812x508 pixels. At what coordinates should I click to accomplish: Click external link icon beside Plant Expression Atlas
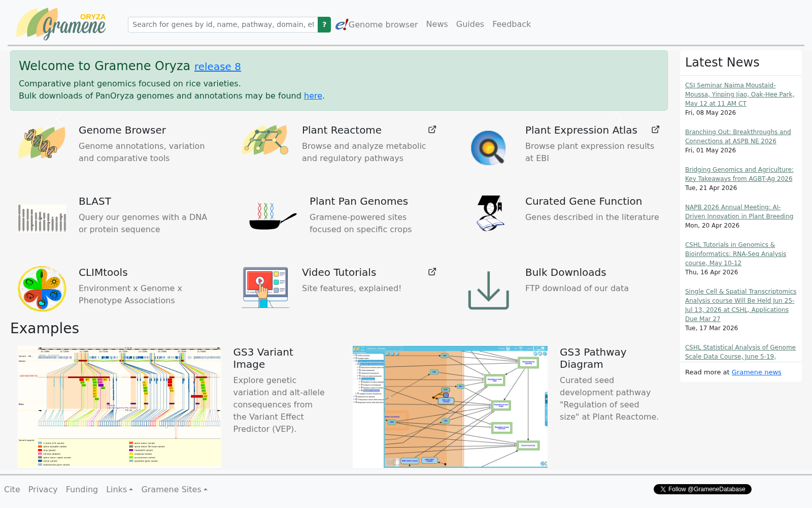tap(656, 130)
